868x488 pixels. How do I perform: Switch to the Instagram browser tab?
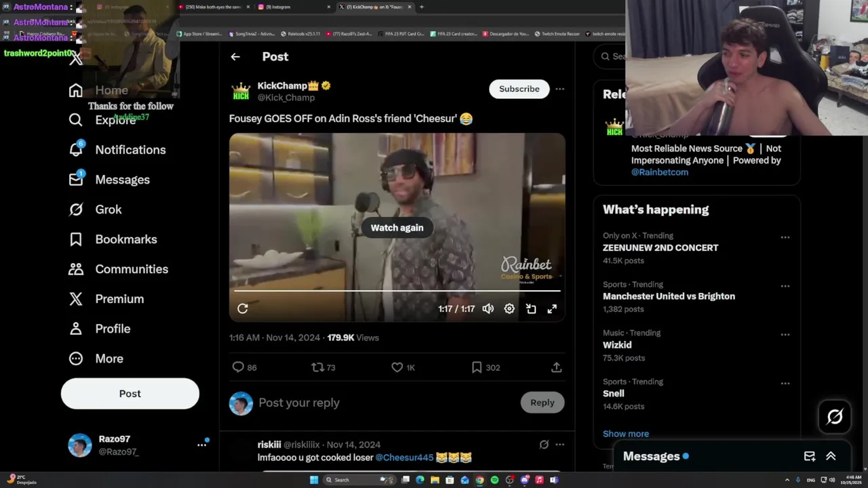pyautogui.click(x=296, y=7)
